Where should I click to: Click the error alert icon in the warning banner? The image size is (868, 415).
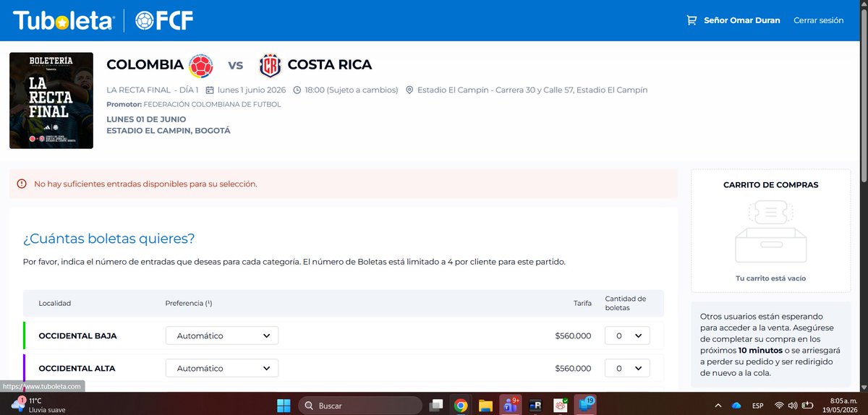coord(22,184)
